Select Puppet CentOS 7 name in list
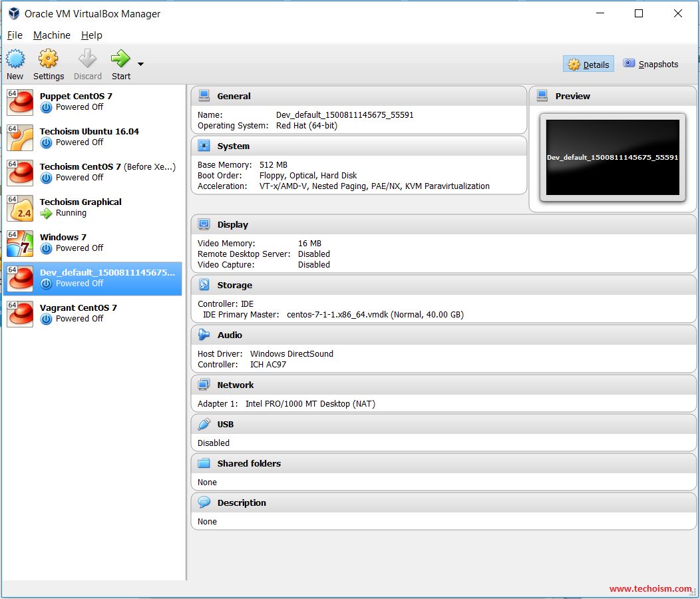The image size is (700, 599). 76,96
